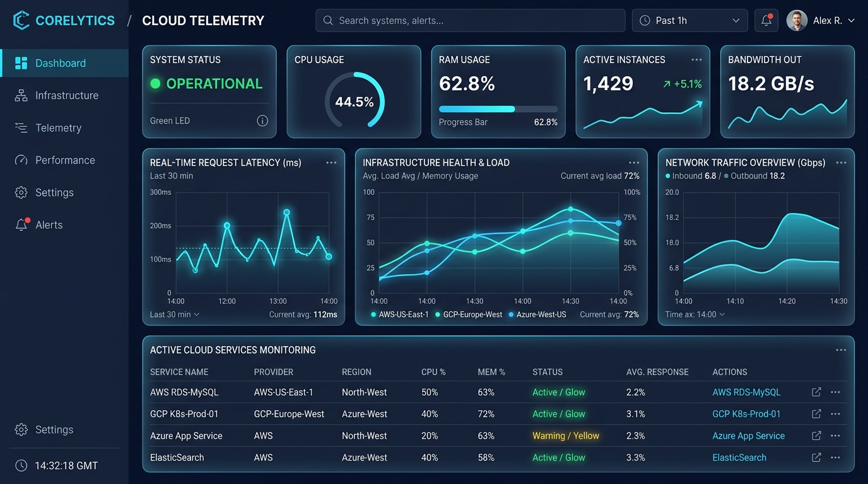Click the 240ms peak point on latency chart
This screenshot has width=868, height=484.
[x=286, y=212]
